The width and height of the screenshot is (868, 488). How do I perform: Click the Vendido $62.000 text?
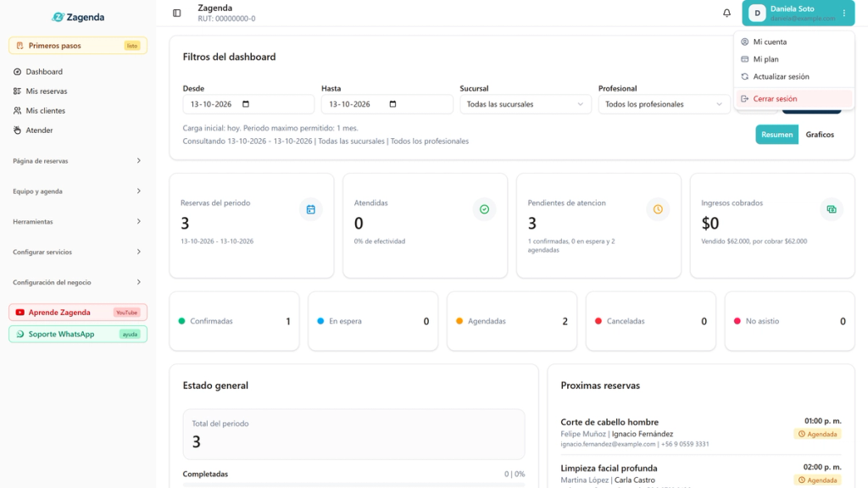click(723, 241)
